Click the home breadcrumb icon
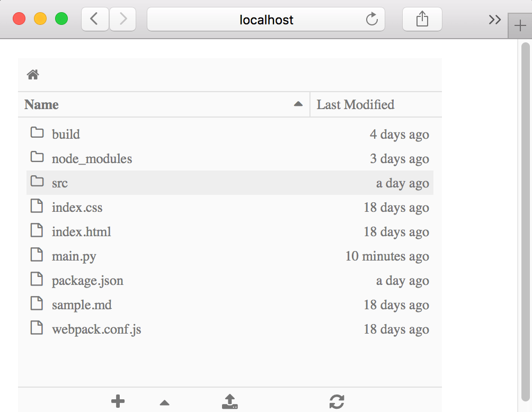 [x=33, y=75]
